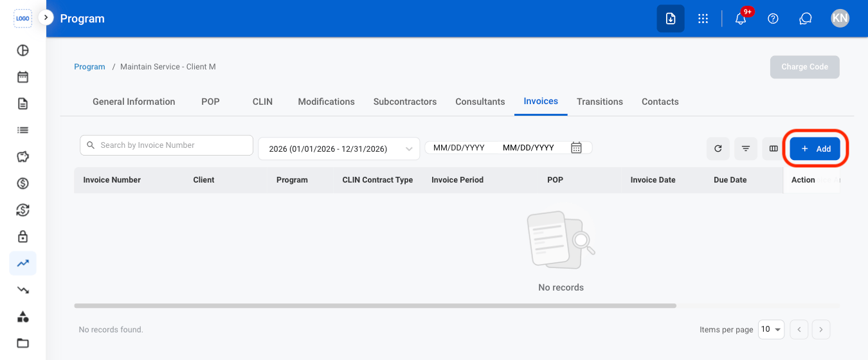The height and width of the screenshot is (360, 868).
Task: Click the start date MM/DD/YYYY field
Action: click(x=458, y=148)
